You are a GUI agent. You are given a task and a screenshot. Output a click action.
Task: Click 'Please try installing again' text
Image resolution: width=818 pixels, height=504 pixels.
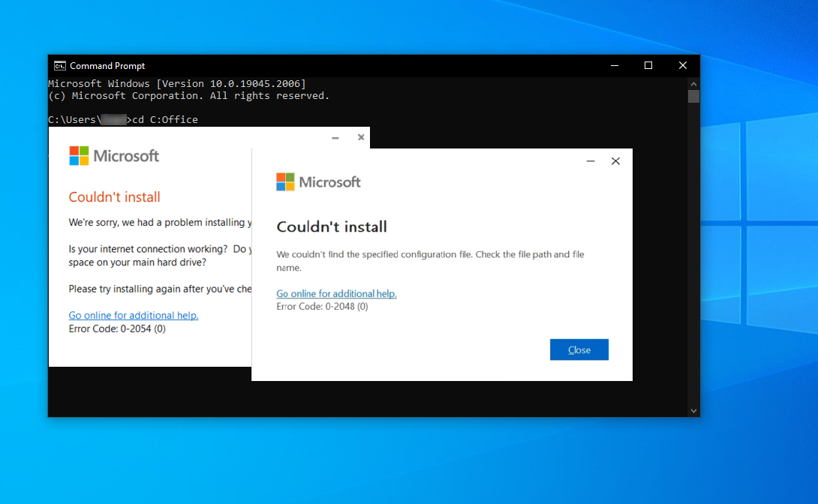[160, 289]
